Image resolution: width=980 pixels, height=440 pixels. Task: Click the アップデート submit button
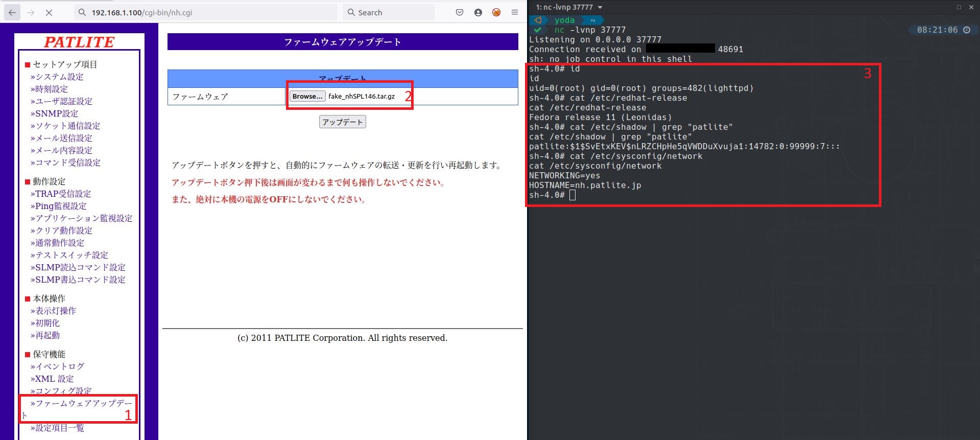click(342, 122)
